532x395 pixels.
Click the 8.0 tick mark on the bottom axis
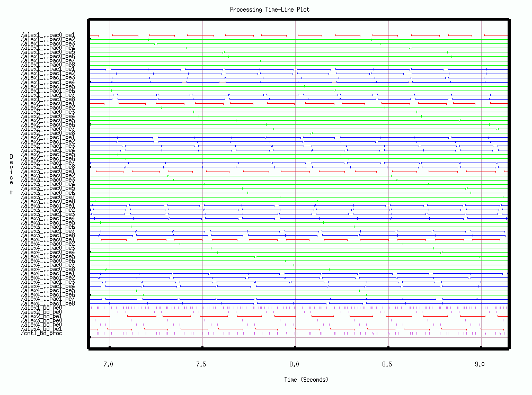[295, 347]
